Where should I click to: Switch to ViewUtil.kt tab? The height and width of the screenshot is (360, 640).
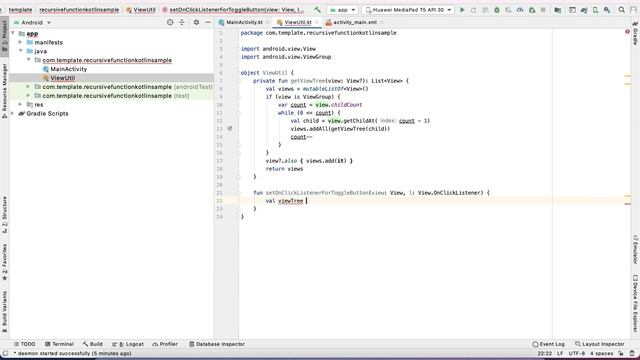[298, 22]
